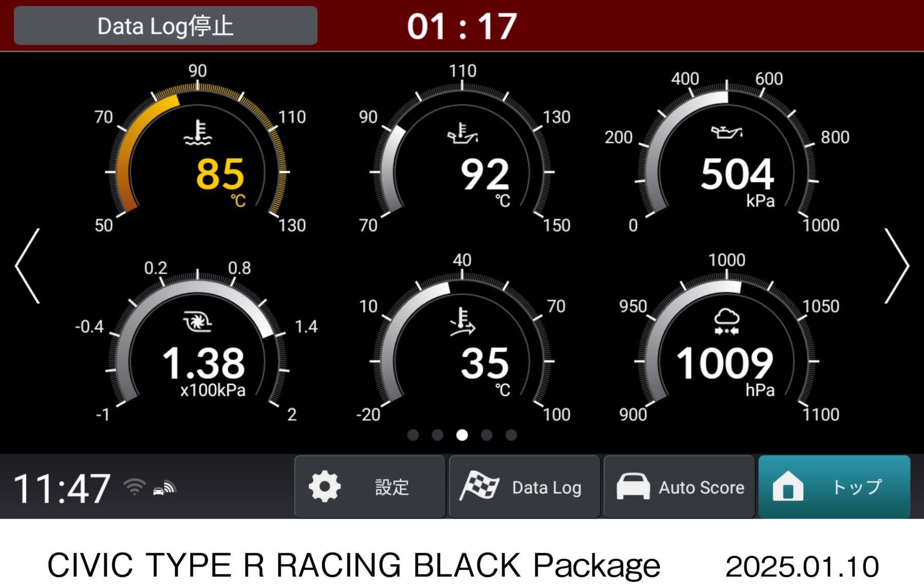The image size is (924, 588).
Task: Tap the turbo boost pressure icon
Action: [x=198, y=322]
